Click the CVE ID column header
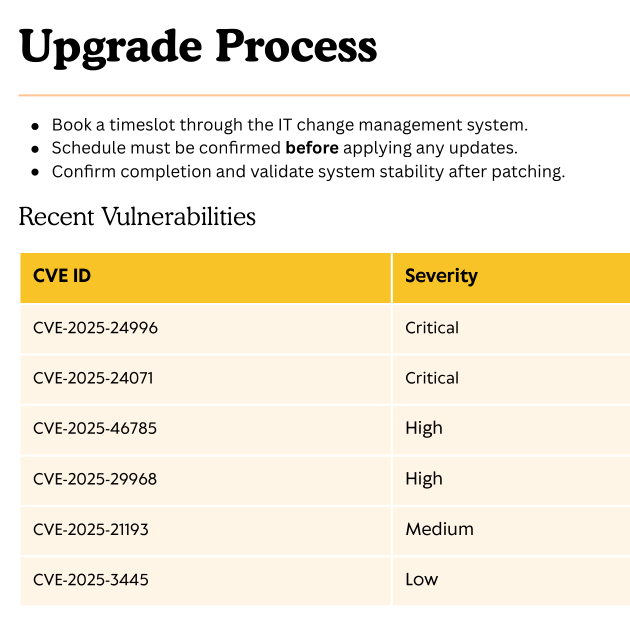The image size is (630, 622). pos(62,276)
